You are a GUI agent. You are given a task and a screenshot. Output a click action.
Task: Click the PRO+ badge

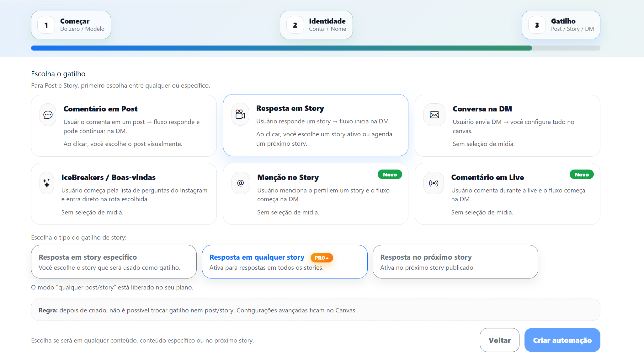322,258
